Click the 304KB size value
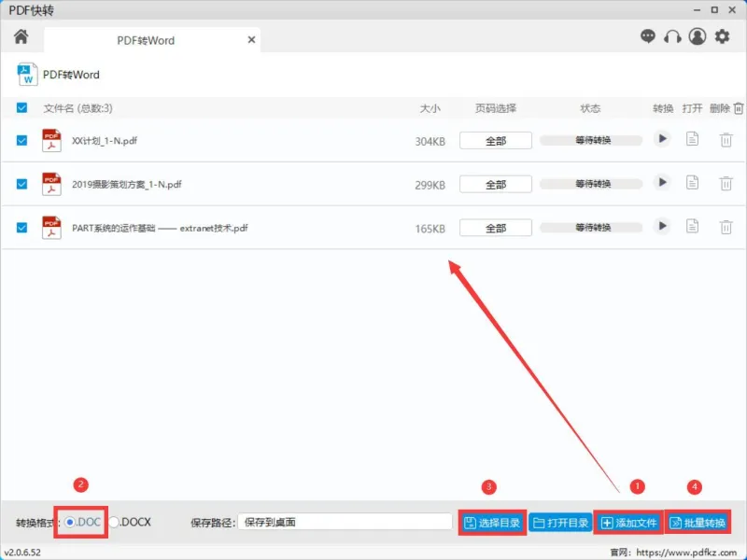 pyautogui.click(x=430, y=142)
